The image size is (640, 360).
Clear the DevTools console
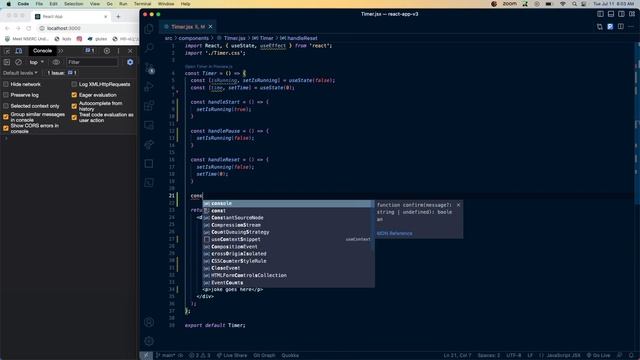18,62
